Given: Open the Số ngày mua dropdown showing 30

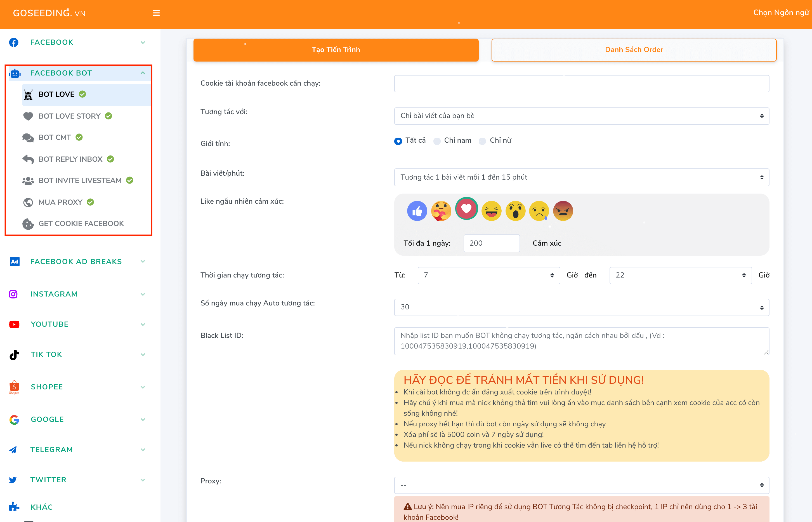Looking at the screenshot, I should 581,307.
